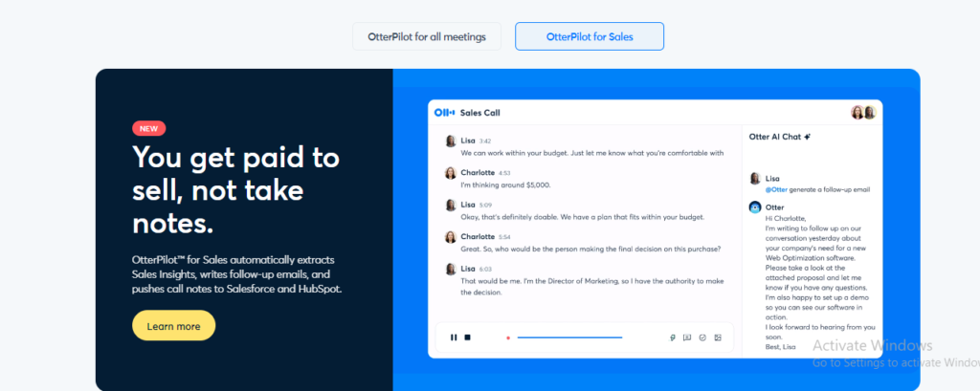Switch to OtterPilot for all meetings tab

click(x=427, y=37)
